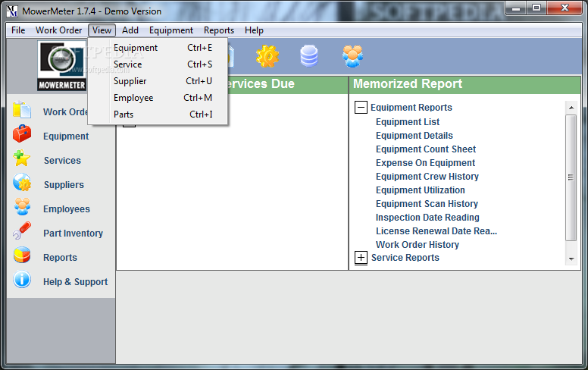Select Equipment List report
Viewport: 588px width, 370px height.
click(408, 122)
